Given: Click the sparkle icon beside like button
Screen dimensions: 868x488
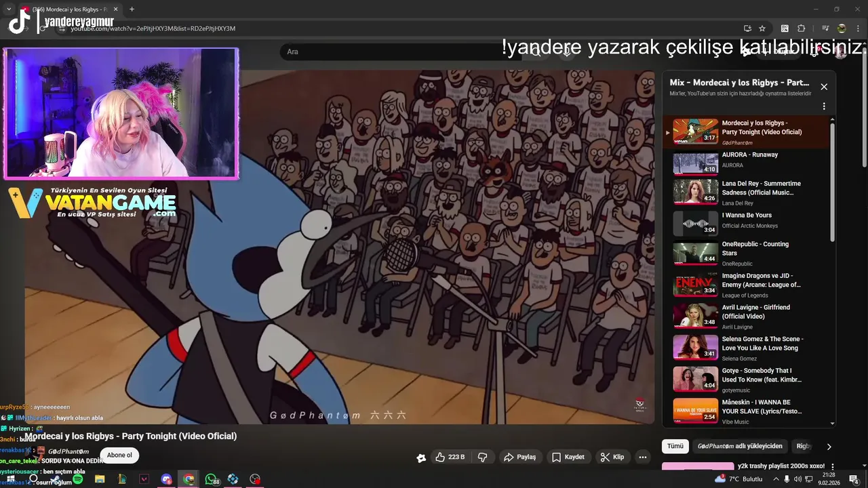Looking at the screenshot, I should [x=421, y=457].
